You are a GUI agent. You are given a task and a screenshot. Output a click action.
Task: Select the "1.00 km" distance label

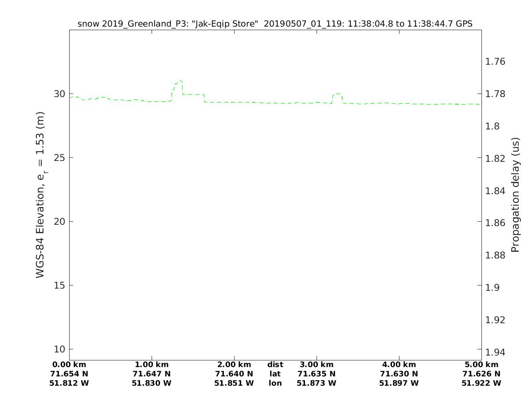152,365
